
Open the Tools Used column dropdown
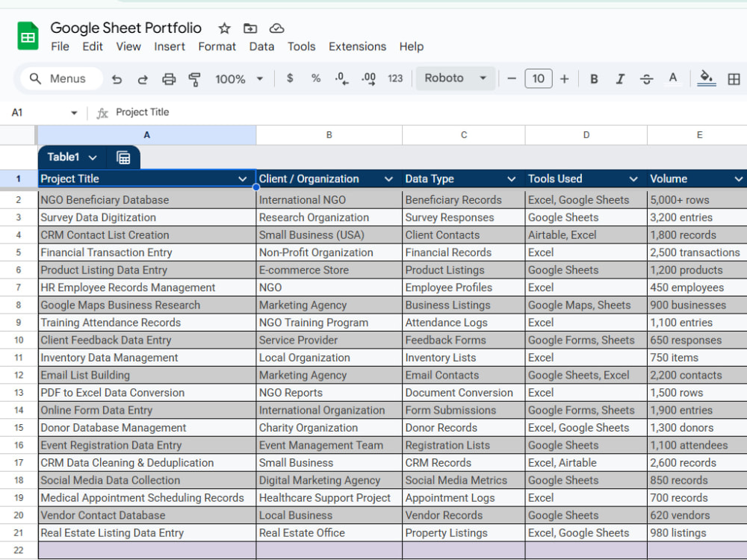633,179
